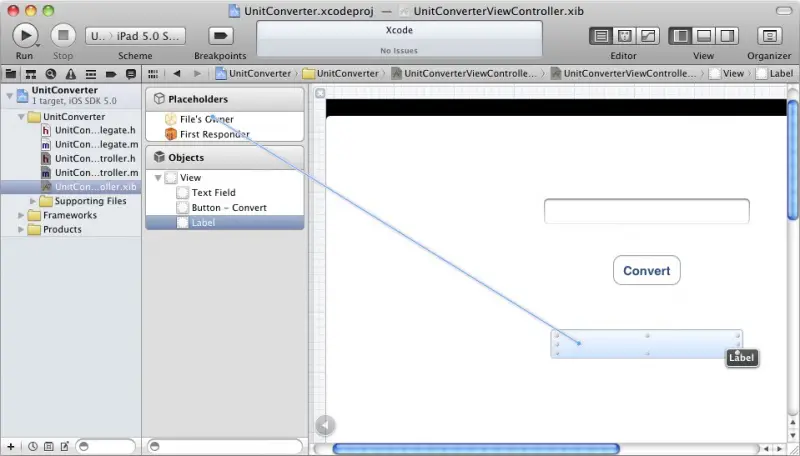Open the Search navigator magnifier icon

click(49, 74)
